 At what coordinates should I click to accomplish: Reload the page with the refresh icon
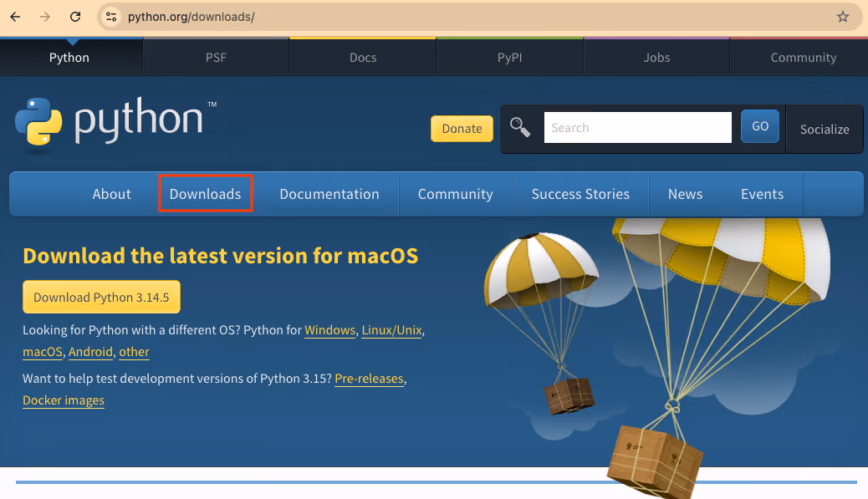pyautogui.click(x=75, y=17)
